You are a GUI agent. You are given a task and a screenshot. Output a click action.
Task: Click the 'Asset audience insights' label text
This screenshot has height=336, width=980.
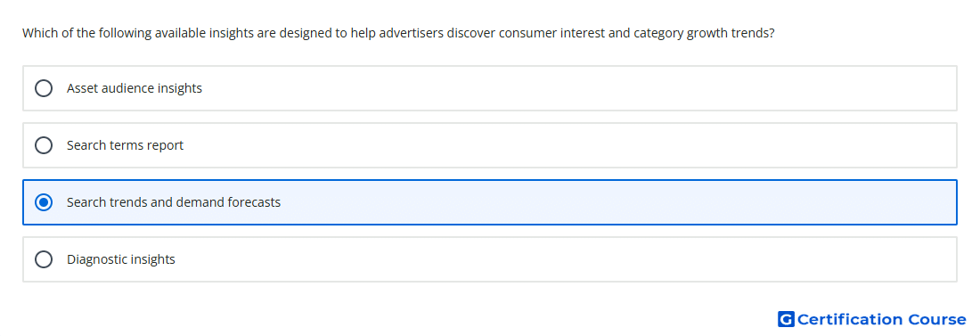[x=135, y=88]
